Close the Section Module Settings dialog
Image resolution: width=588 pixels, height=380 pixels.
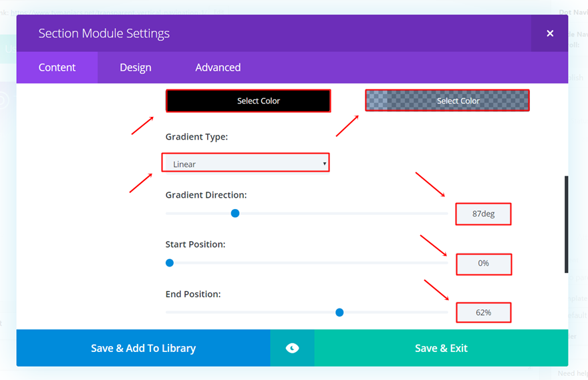pyautogui.click(x=550, y=33)
